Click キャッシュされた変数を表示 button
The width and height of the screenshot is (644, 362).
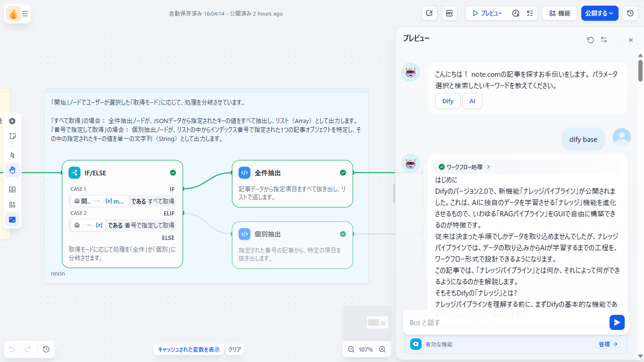pos(189,350)
